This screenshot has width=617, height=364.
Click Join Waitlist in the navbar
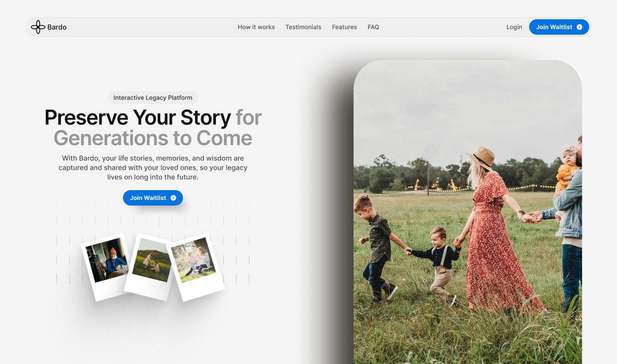(559, 27)
